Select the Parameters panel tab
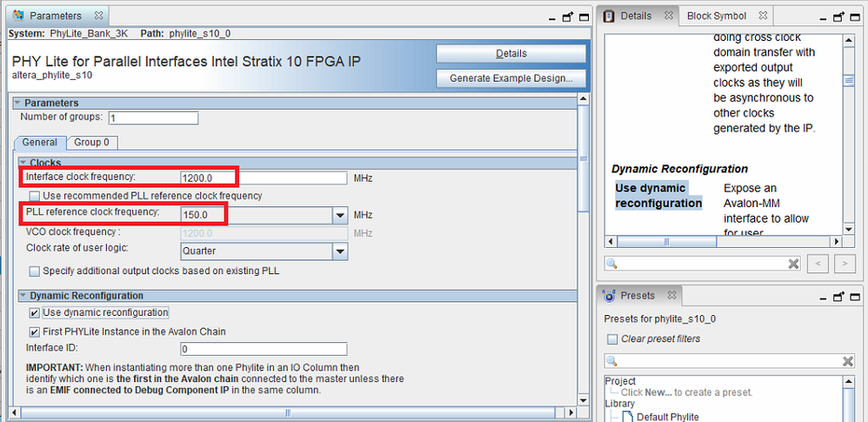The image size is (868, 422). [57, 16]
